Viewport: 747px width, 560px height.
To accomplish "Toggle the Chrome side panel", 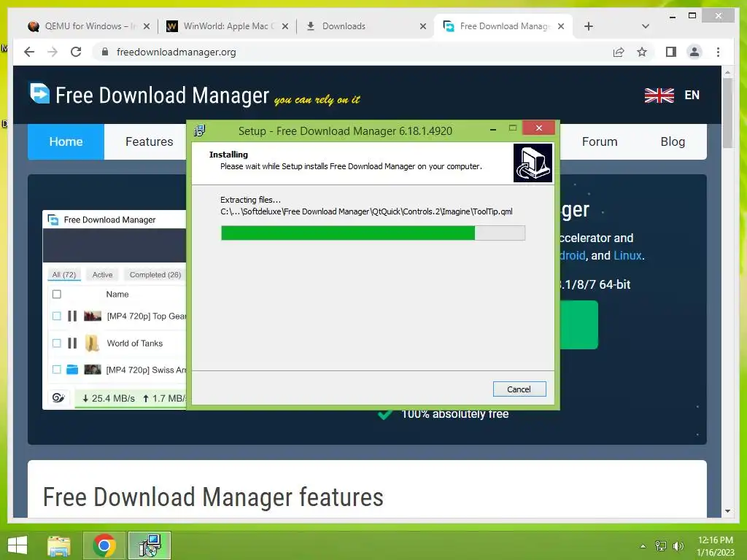I will pos(671,52).
